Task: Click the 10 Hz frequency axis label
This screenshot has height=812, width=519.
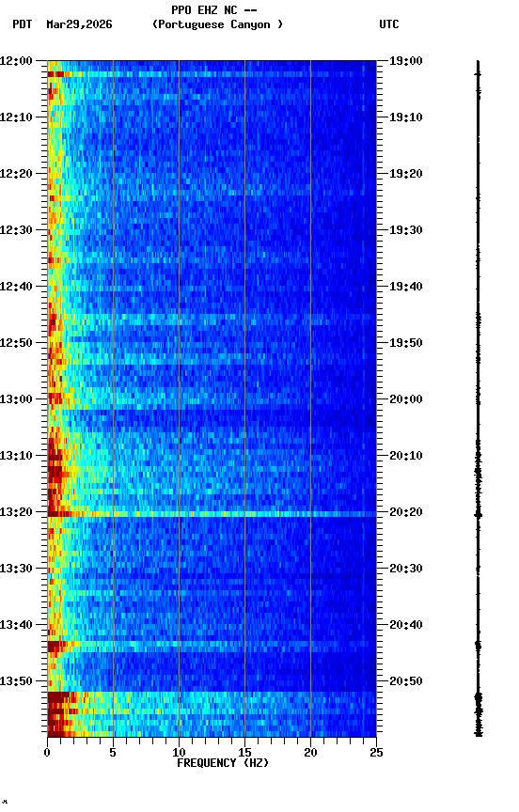Action: point(179,753)
